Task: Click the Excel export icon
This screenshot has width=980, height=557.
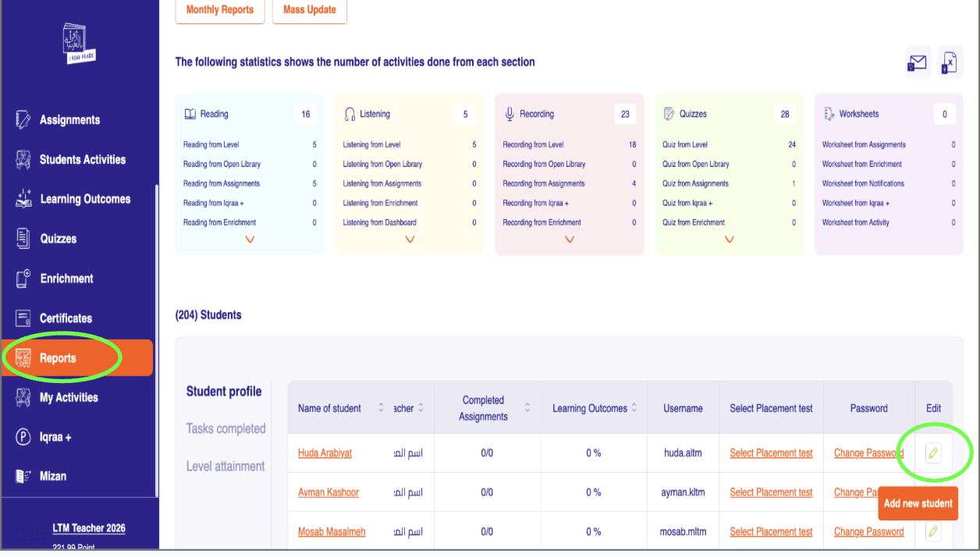Action: pyautogui.click(x=950, y=62)
